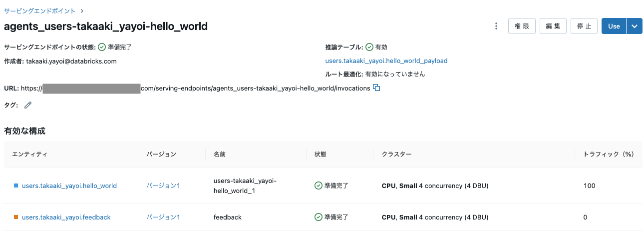Click the green check icon beside 推論テーブル

[369, 47]
